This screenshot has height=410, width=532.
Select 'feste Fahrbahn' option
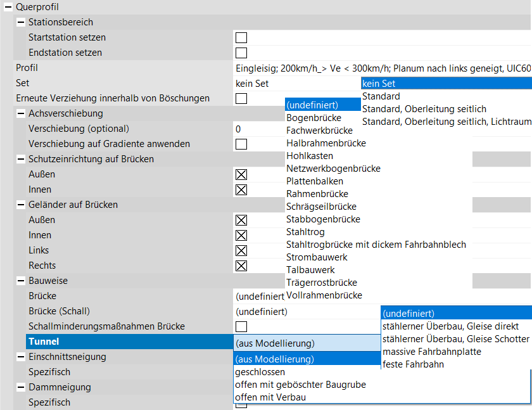point(413,364)
